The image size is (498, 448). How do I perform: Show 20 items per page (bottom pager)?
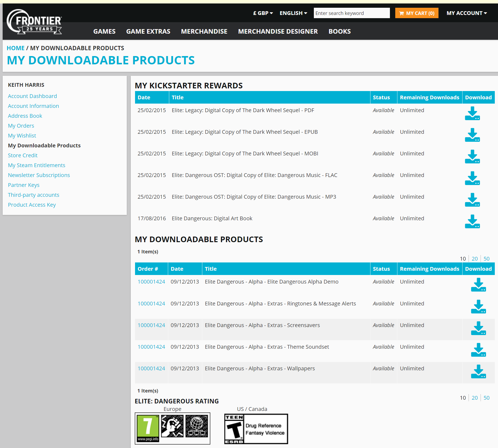pos(475,398)
